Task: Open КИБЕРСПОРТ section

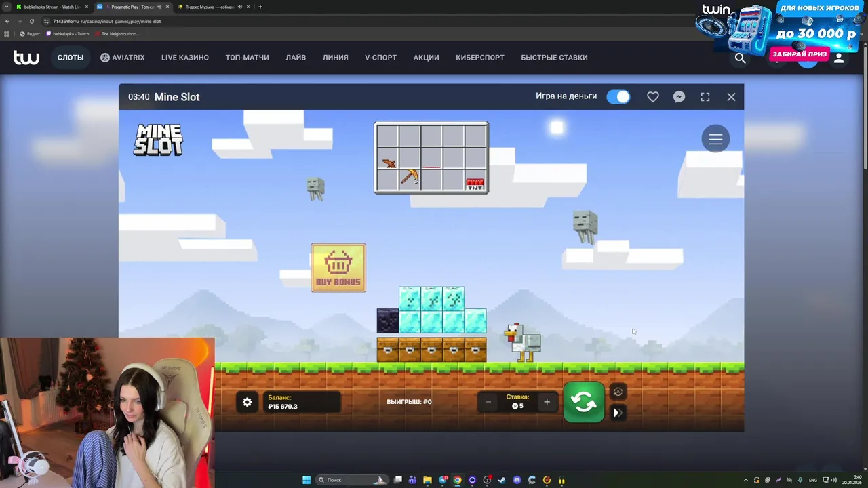Action: click(480, 58)
